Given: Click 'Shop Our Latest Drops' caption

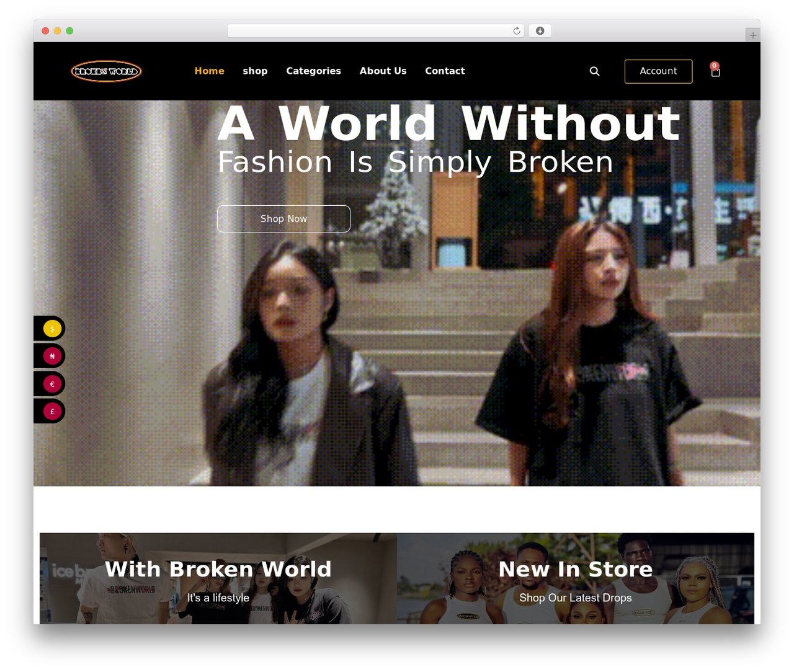Looking at the screenshot, I should [x=576, y=598].
